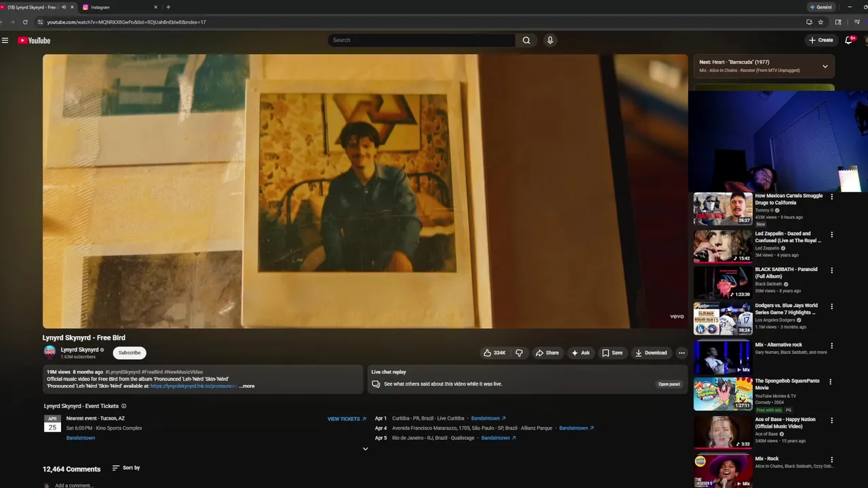
Task: Download the video
Action: [x=651, y=352]
